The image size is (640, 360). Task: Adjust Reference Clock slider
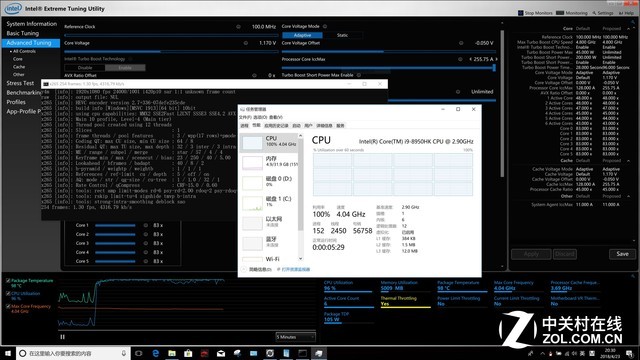pos(171,36)
